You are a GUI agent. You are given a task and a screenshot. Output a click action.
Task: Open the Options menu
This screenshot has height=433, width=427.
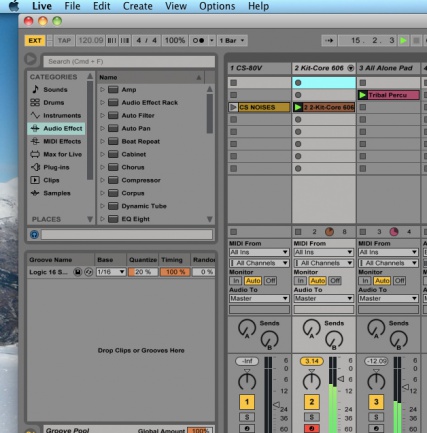(217, 6)
